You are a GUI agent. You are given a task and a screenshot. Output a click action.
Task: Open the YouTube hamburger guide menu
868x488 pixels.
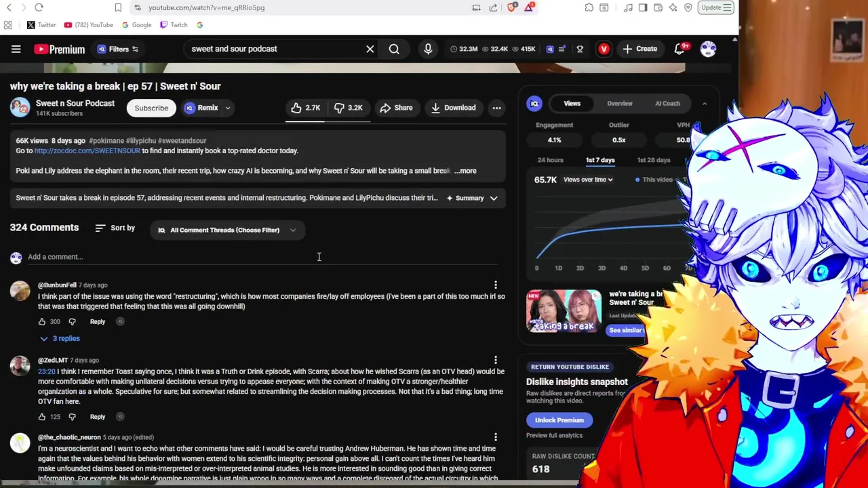(x=16, y=49)
